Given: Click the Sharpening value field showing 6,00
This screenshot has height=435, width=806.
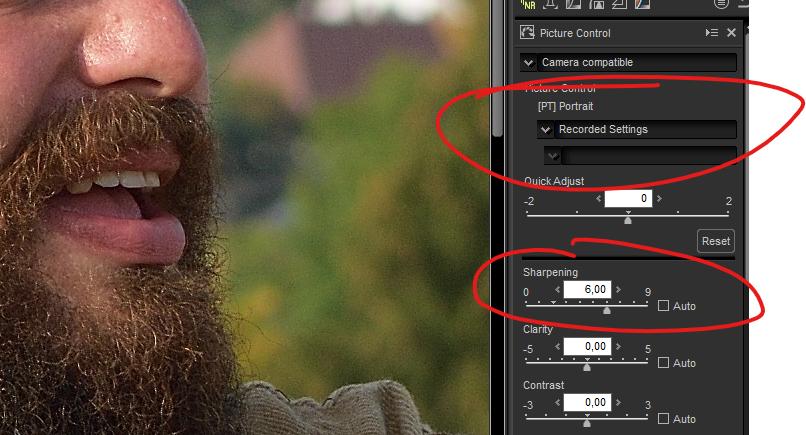Looking at the screenshot, I should pyautogui.click(x=587, y=289).
